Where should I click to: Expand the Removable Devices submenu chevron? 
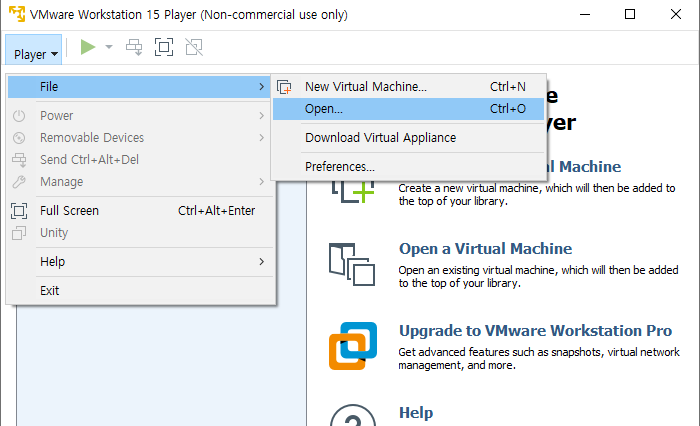(x=262, y=138)
